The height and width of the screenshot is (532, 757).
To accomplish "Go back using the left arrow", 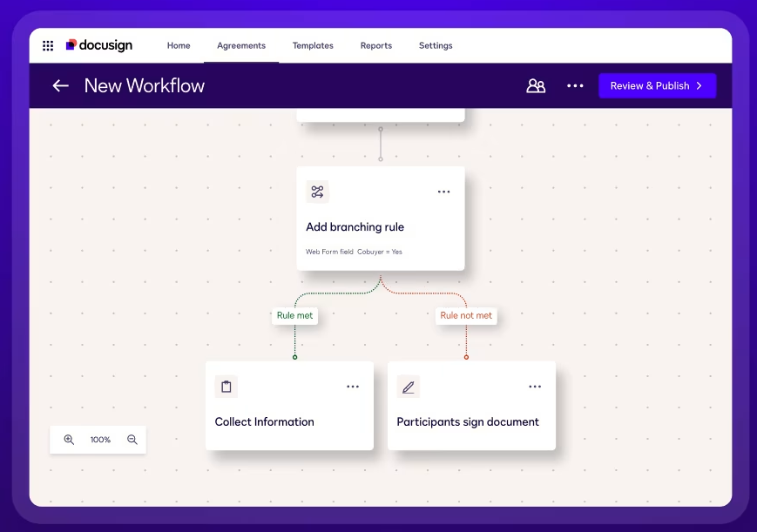I will [x=60, y=85].
